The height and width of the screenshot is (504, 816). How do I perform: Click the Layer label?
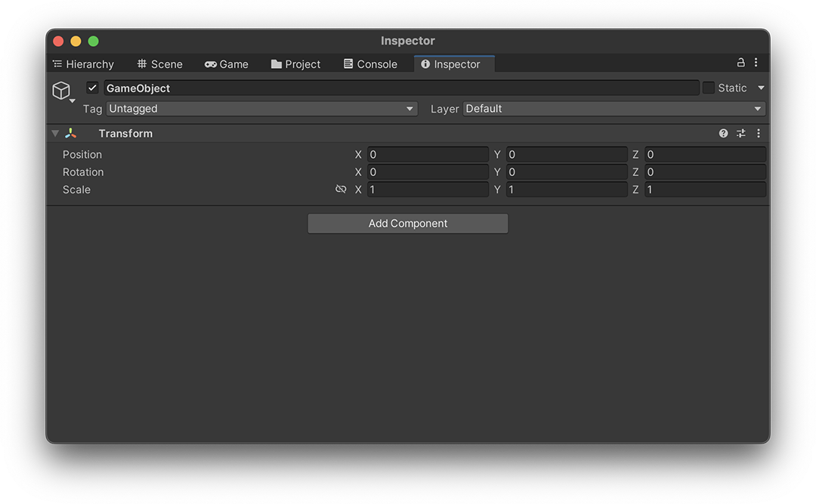tap(444, 109)
